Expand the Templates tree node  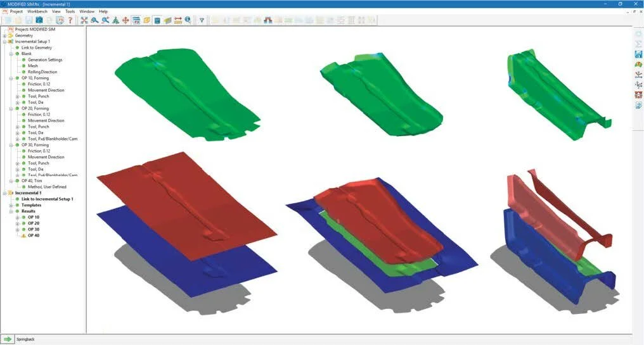pyautogui.click(x=11, y=205)
